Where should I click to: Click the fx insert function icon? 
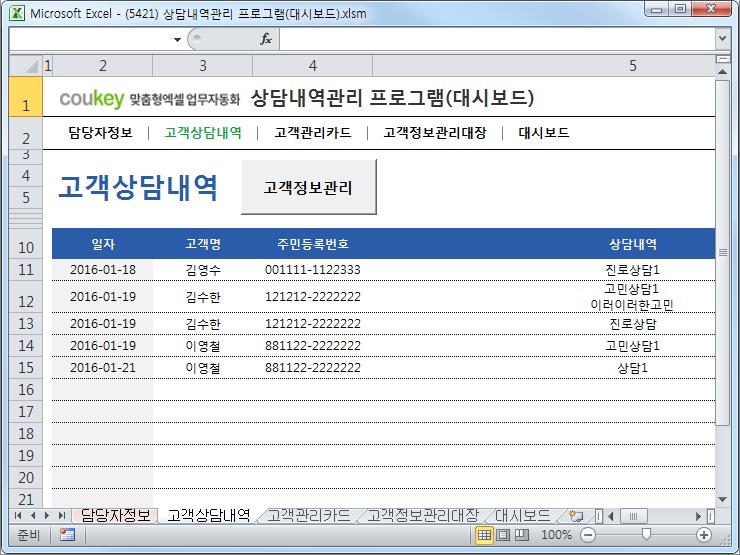(266, 39)
